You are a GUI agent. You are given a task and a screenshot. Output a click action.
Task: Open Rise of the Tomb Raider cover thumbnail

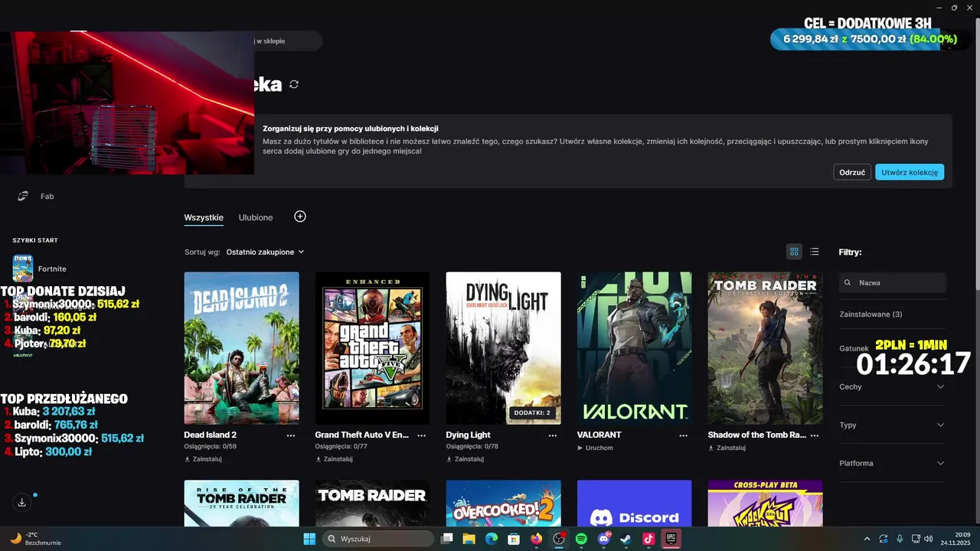coord(241,504)
